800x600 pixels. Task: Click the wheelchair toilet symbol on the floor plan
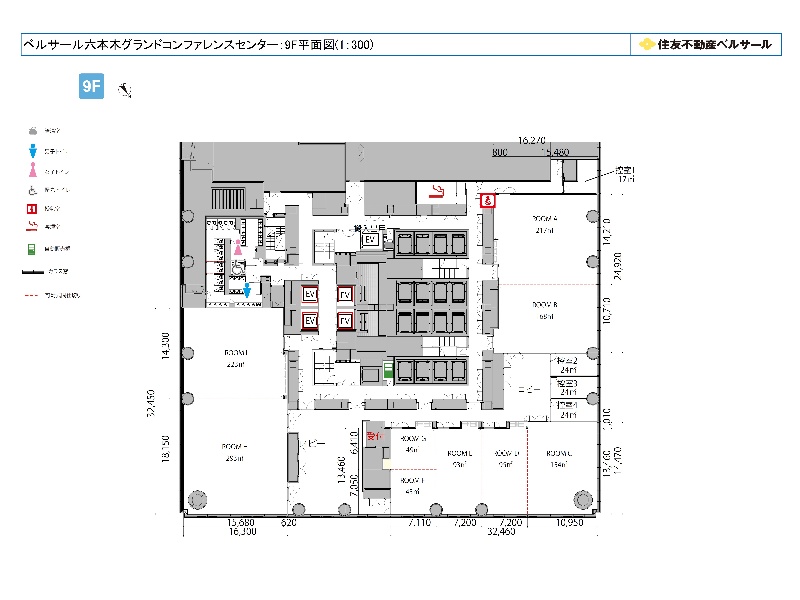tap(237, 267)
